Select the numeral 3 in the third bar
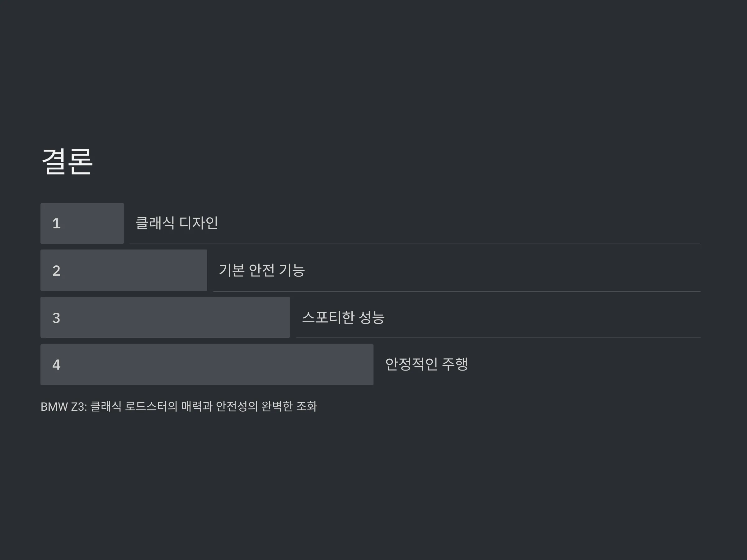The width and height of the screenshot is (747, 560). click(56, 318)
